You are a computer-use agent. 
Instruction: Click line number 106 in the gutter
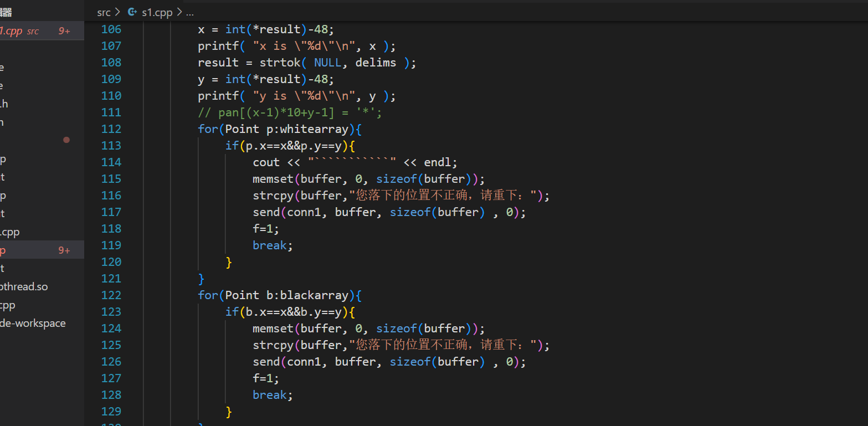tap(111, 29)
